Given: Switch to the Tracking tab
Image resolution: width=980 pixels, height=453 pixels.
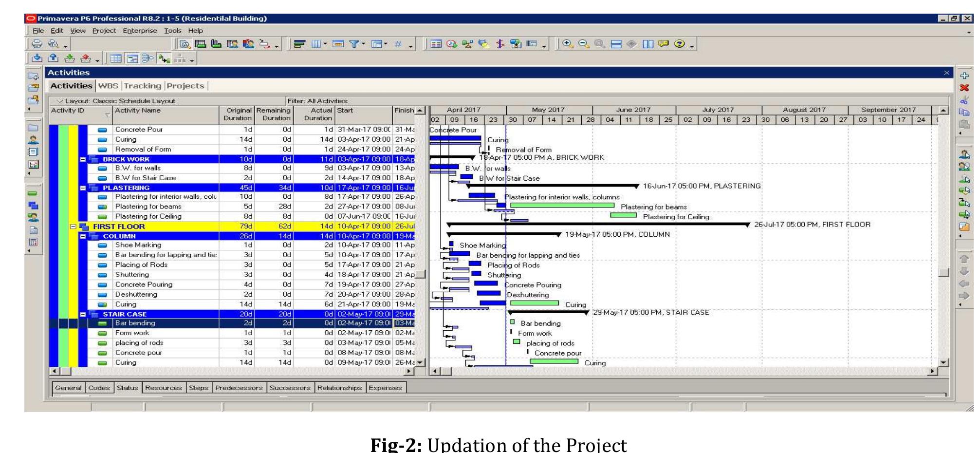Looking at the screenshot, I should pyautogui.click(x=142, y=86).
